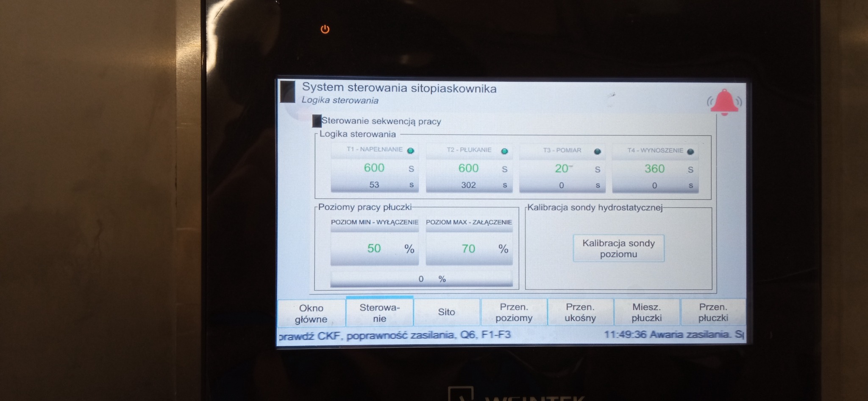Click the logo icon beside the system title
Image resolution: width=868 pixels, height=401 pixels.
287,92
